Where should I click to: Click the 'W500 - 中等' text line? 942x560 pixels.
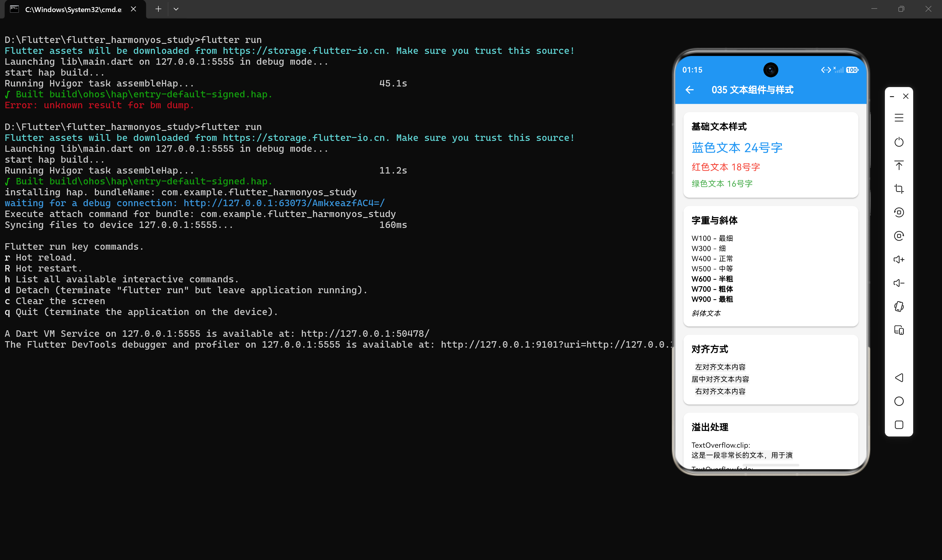(712, 269)
